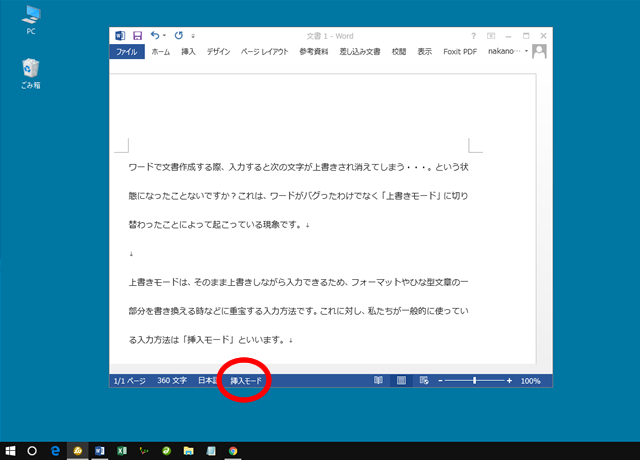Click the zoom slider in status bar
The image size is (640, 460).
(475, 381)
